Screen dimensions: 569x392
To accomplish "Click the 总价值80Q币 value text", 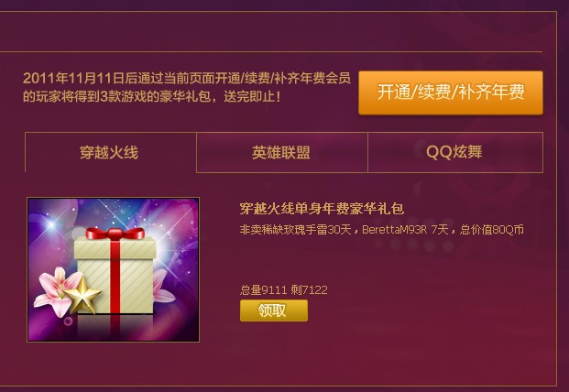I will tap(492, 230).
